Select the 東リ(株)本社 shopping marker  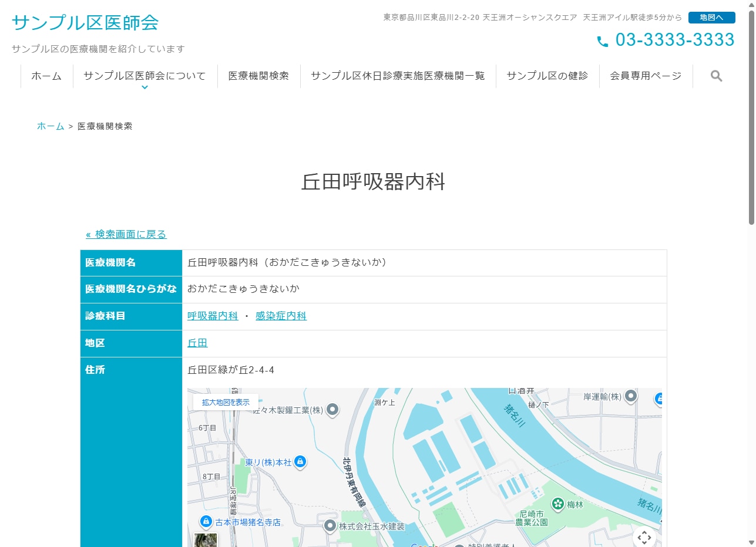300,462
